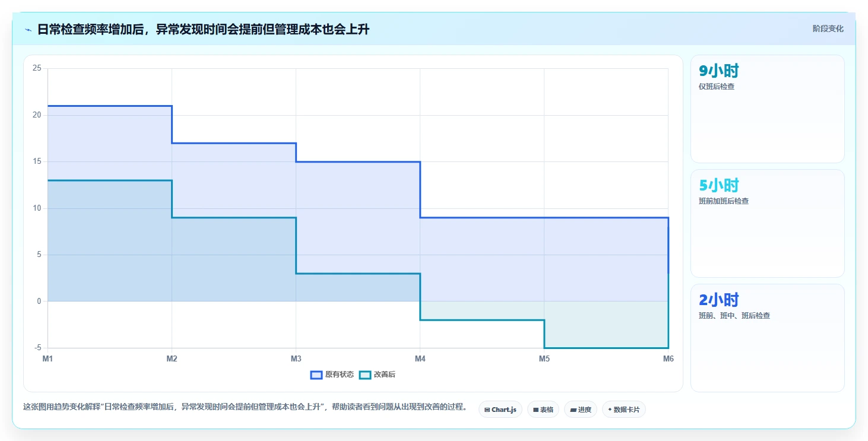Screen dimensions: 868x441
Task: Click the M3 x-axis label
Action: click(296, 358)
